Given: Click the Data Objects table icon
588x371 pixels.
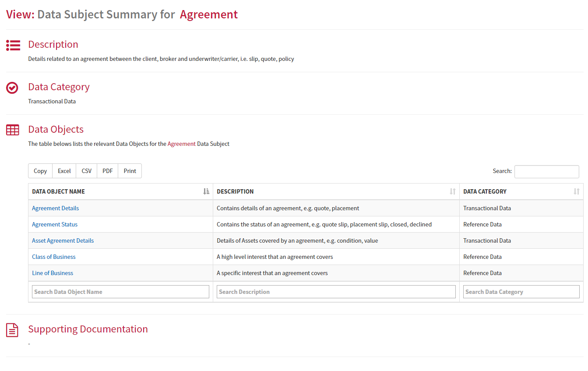Looking at the screenshot, I should click(13, 130).
